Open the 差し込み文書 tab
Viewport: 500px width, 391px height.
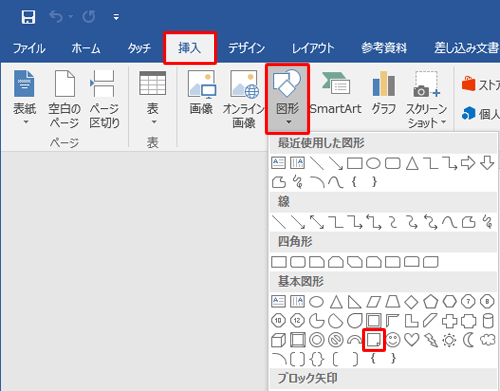[x=466, y=48]
